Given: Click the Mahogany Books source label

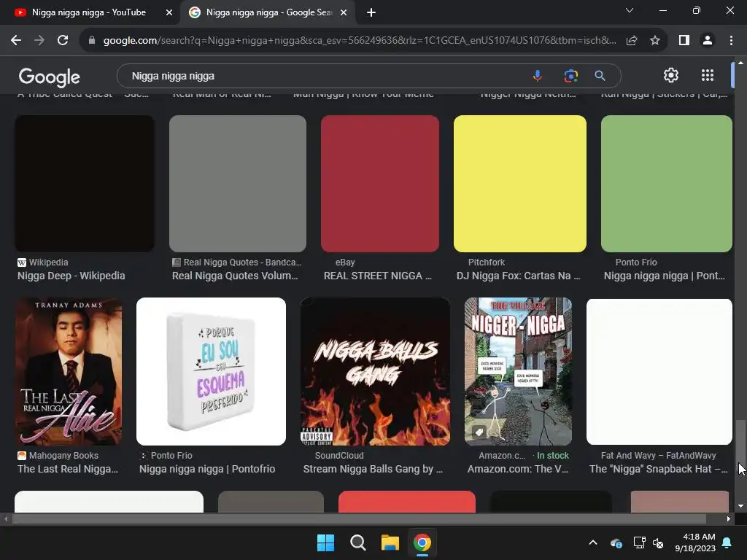Looking at the screenshot, I should click(64, 456).
